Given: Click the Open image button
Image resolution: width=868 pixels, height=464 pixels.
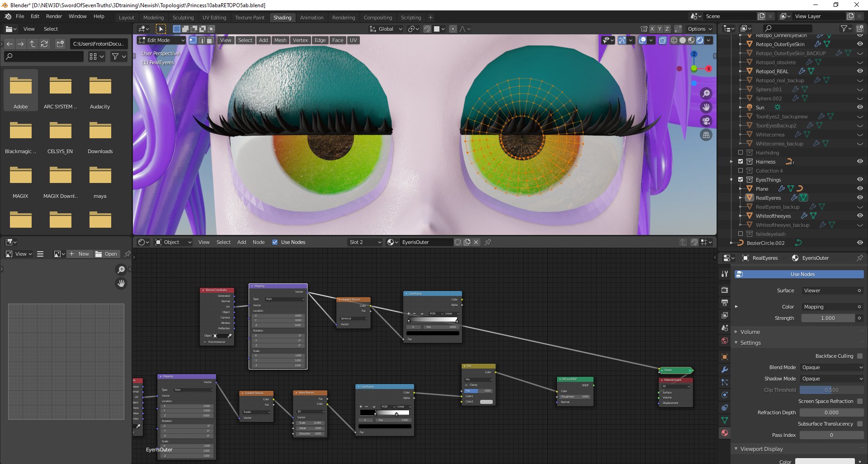Looking at the screenshot, I should [x=106, y=254].
